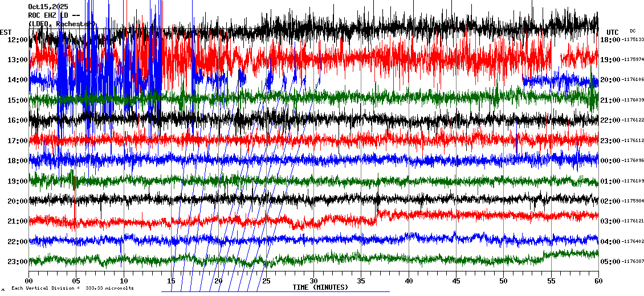
Task: Select the 20:00 EST row label on the left
Action: 18,201
